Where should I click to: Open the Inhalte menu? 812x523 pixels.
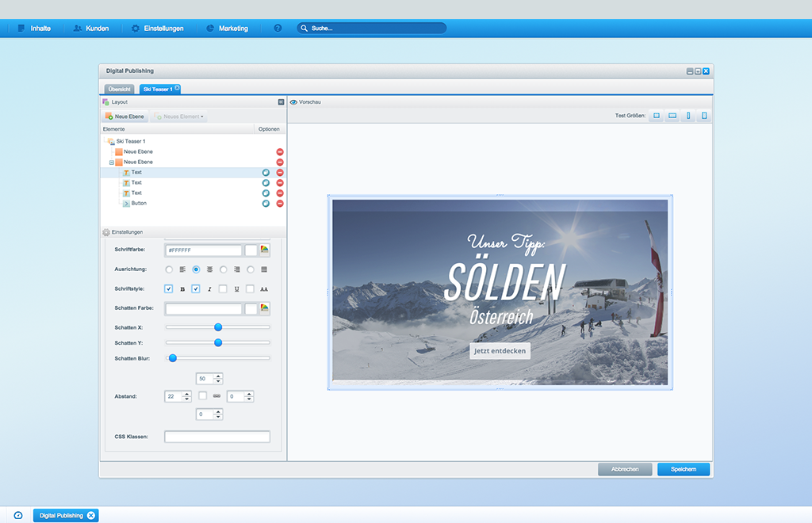(34, 29)
